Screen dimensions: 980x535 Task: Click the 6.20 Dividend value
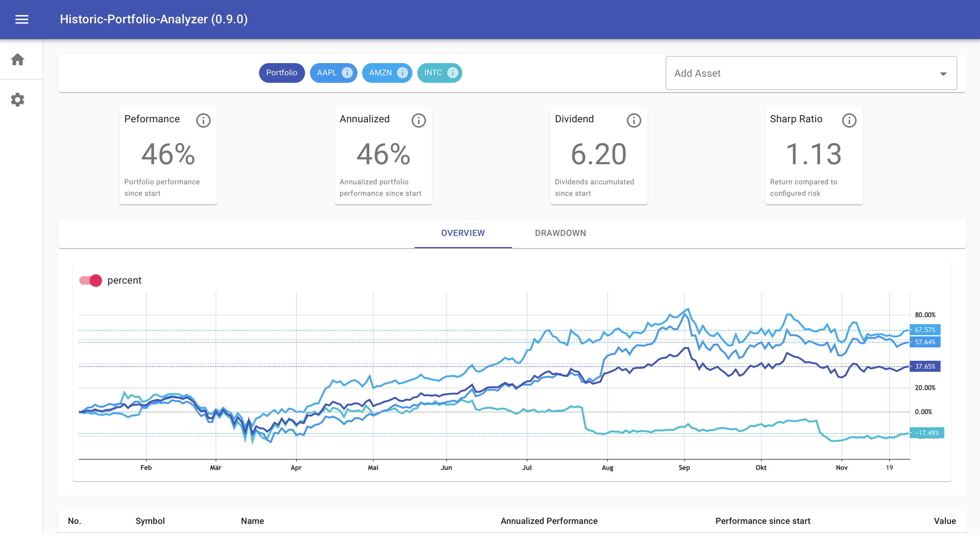pos(599,154)
